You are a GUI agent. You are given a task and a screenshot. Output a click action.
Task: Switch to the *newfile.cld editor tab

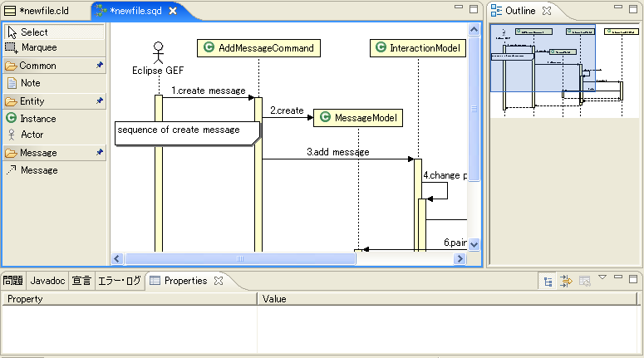coord(44,11)
